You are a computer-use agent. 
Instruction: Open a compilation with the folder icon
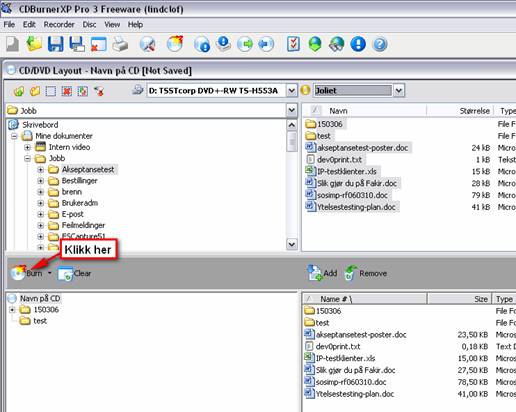point(34,44)
